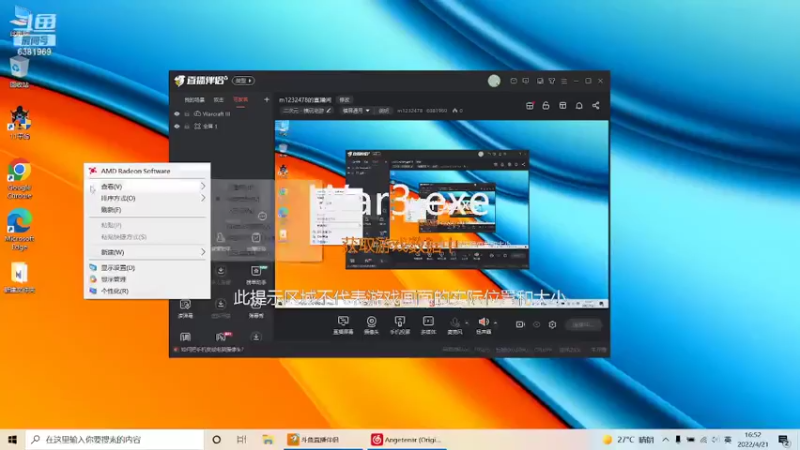Select the red highlighted scene tab
The width and height of the screenshot is (800, 450).
240,100
